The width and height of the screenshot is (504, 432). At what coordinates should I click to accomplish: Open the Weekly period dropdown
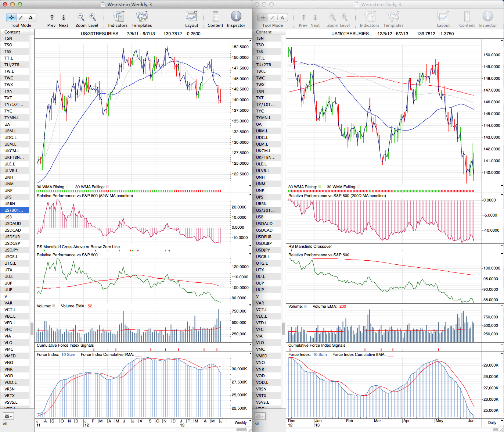coord(241,422)
